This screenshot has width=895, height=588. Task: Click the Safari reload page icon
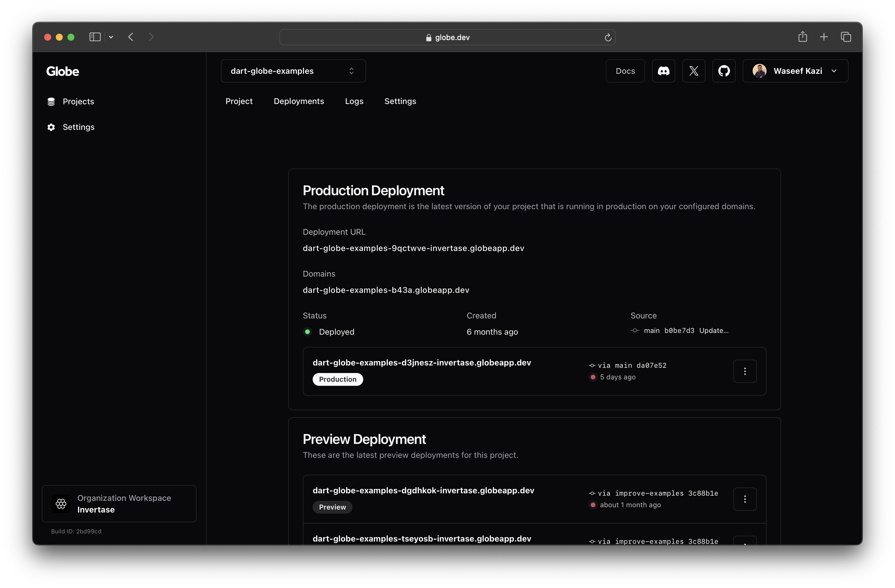pos(608,37)
